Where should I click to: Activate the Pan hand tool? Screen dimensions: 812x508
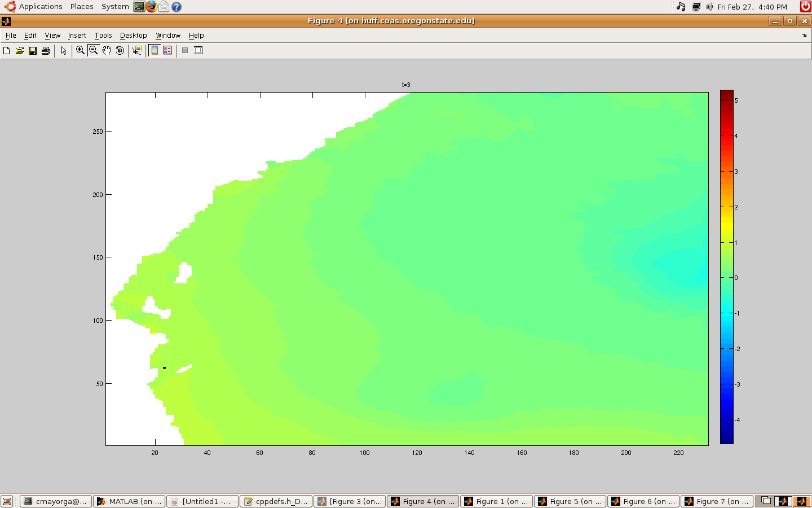click(107, 50)
